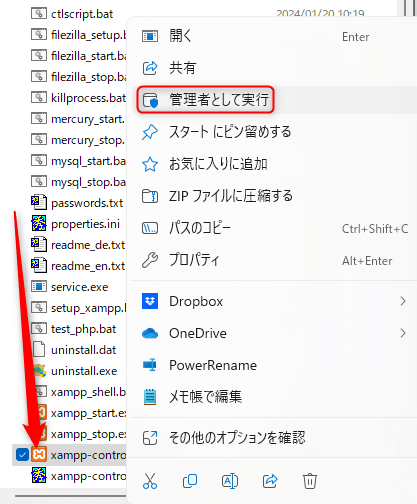Click the Delete trash can icon

(310, 481)
